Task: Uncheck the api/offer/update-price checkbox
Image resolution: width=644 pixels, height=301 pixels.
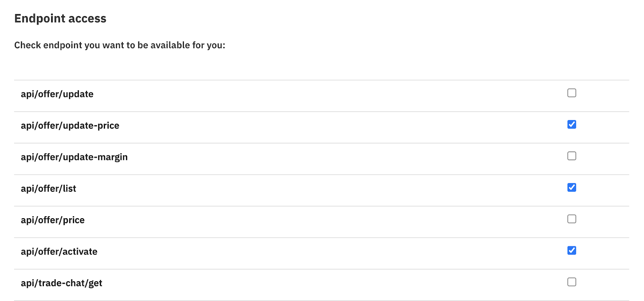Action: (572, 125)
